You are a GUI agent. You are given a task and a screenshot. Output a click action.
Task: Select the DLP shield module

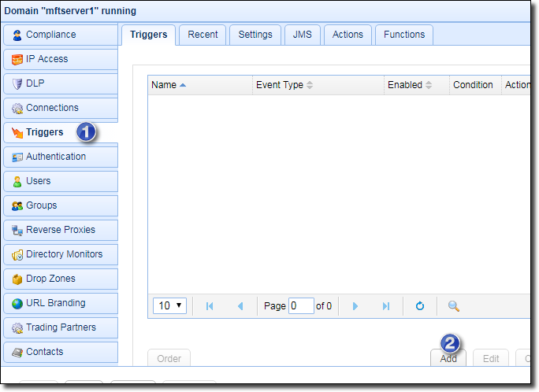(60, 83)
